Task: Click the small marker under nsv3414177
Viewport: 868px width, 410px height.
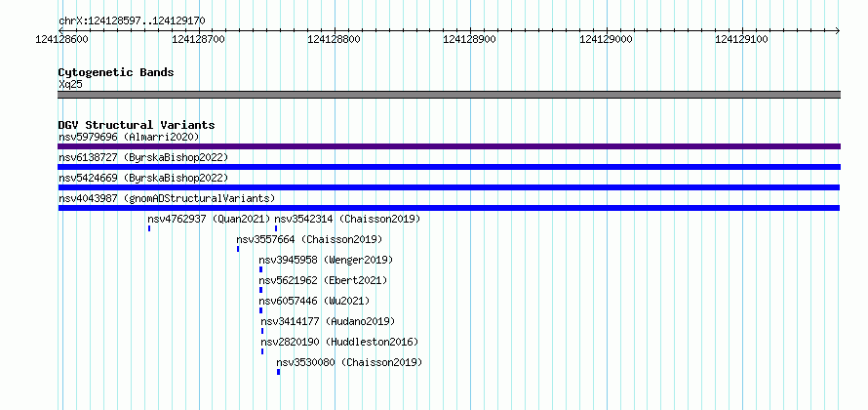Action: (262, 331)
